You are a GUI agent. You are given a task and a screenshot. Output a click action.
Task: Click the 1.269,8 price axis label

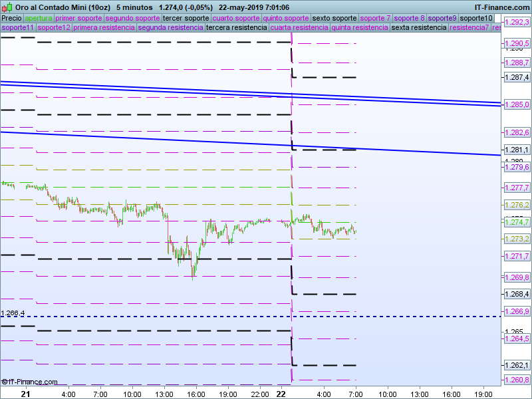point(517,277)
